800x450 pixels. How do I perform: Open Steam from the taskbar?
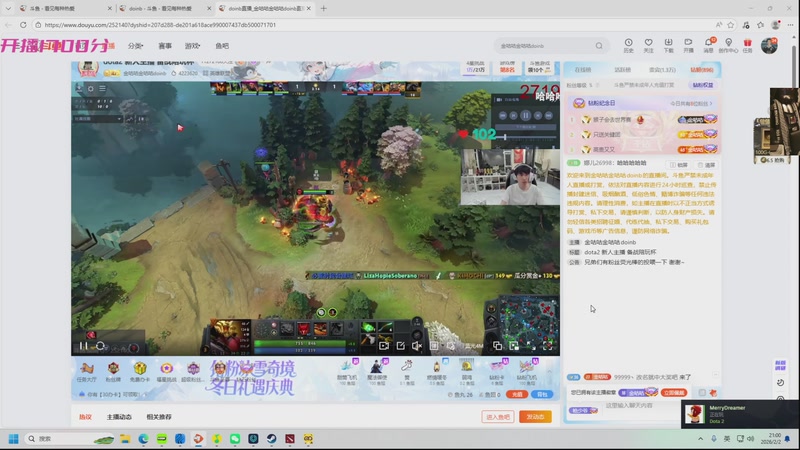coord(271,439)
